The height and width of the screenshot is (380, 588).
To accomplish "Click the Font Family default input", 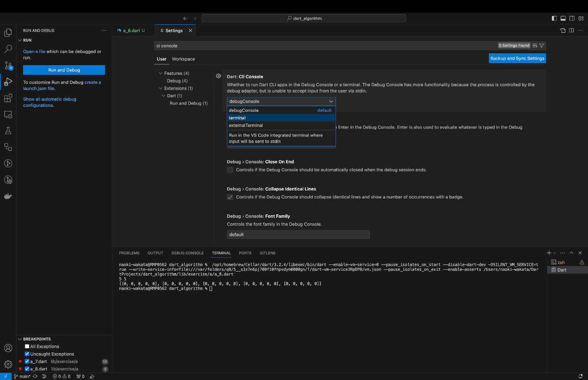I will pos(298,235).
